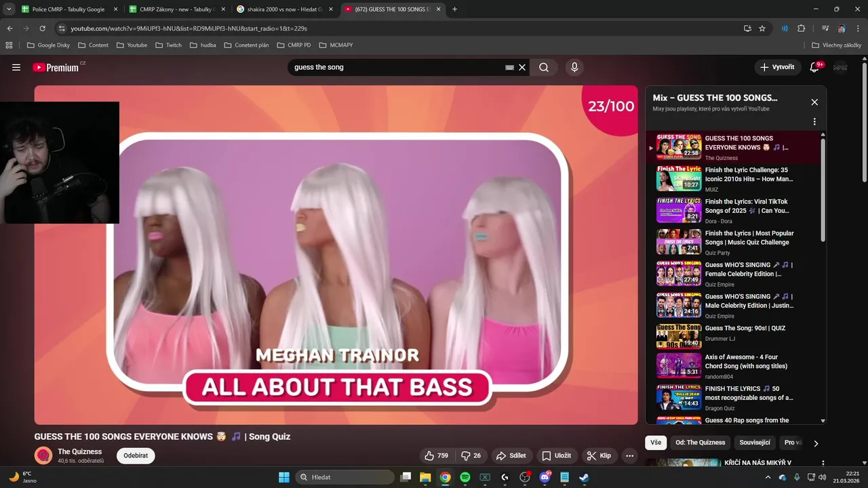Open more actions ellipsis below video

coord(629,455)
